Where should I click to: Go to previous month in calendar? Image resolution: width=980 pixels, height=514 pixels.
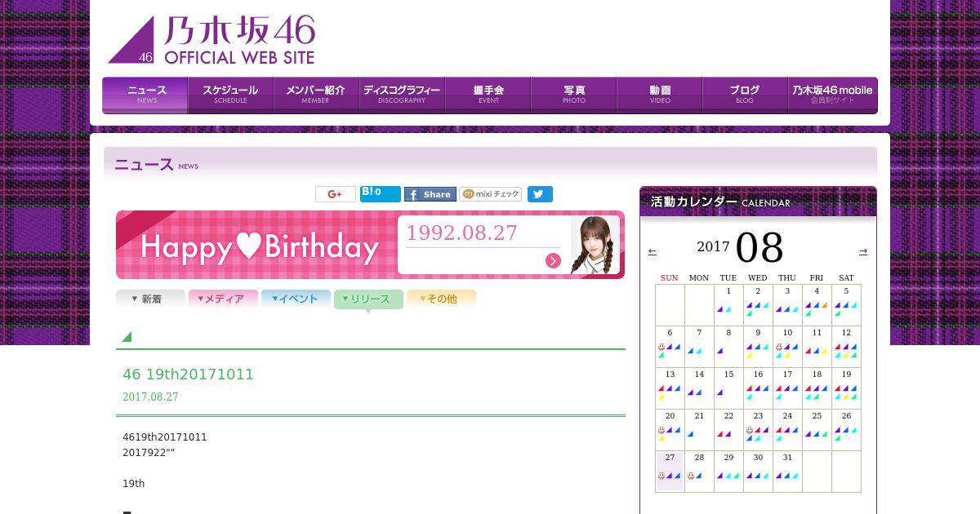(x=652, y=251)
